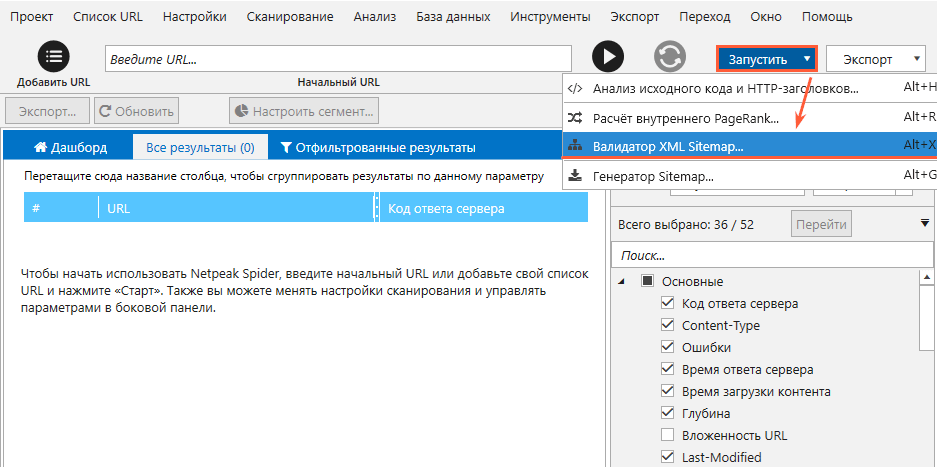Uncheck the Код ответа сервера checkbox
Viewport: 937px width, 467px height.
[668, 304]
